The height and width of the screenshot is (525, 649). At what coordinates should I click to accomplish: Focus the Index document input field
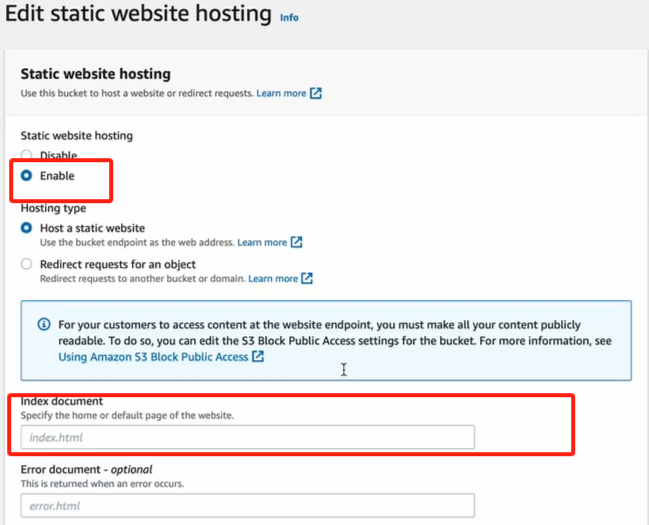click(248, 437)
